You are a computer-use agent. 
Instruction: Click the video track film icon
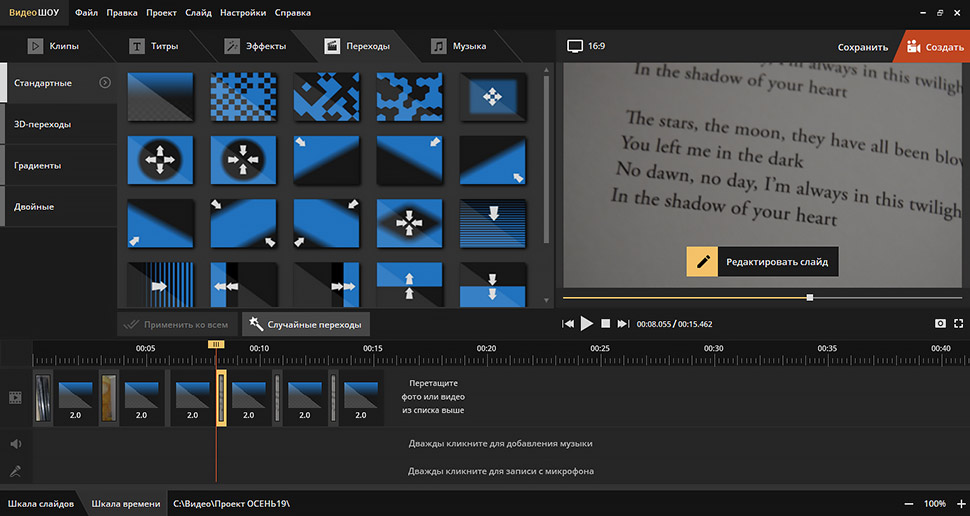tap(15, 397)
